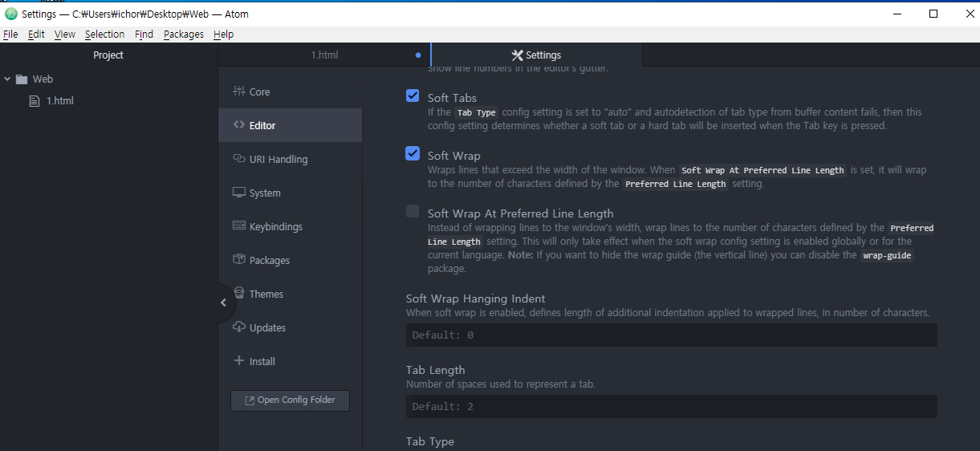Open the View menu
This screenshot has width=980, height=451.
click(x=65, y=34)
